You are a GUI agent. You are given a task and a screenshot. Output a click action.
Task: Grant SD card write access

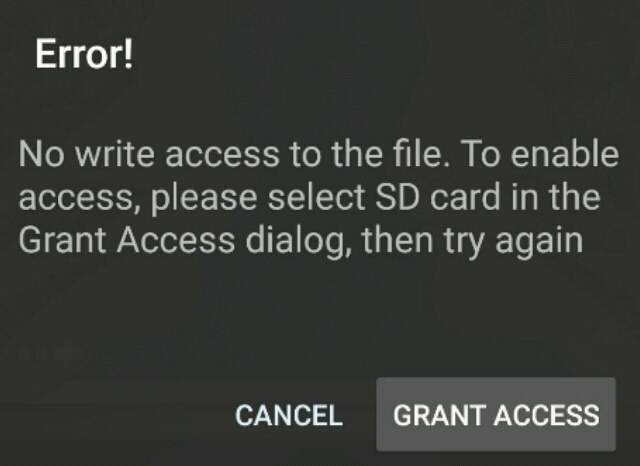(496, 415)
